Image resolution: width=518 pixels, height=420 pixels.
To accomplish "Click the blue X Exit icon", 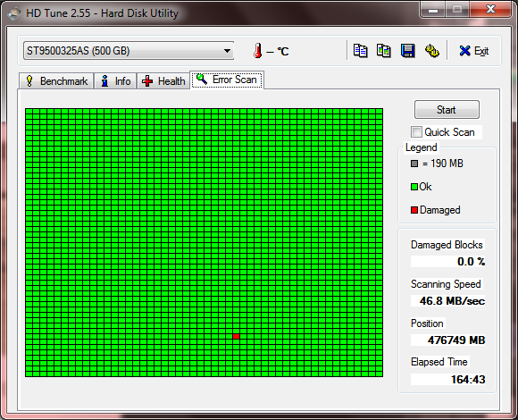I will [x=464, y=51].
